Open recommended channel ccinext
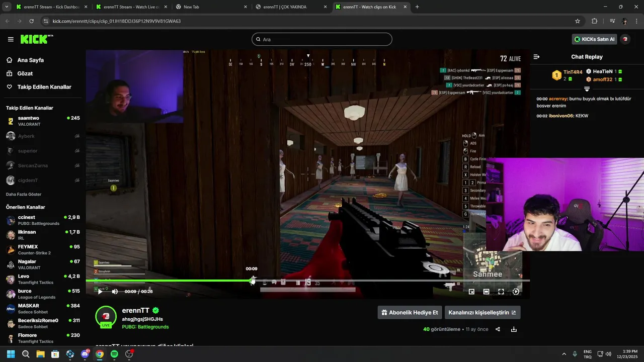Image resolution: width=644 pixels, height=362 pixels. pos(43,220)
